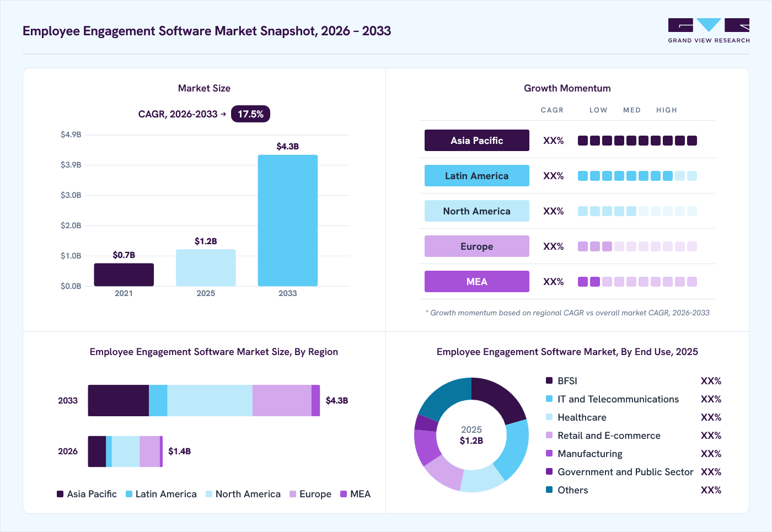Click the $1.4B total beside 2026 bar
772x532 pixels.
[x=180, y=451]
